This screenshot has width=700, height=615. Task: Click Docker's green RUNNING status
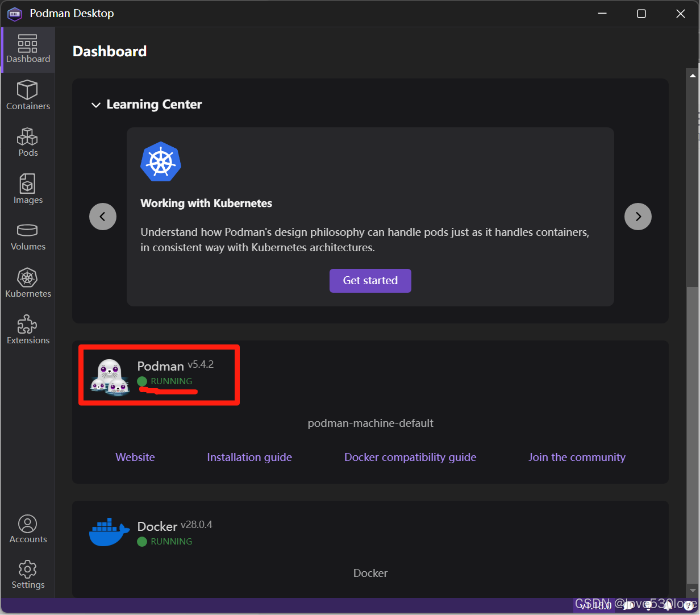tap(165, 541)
